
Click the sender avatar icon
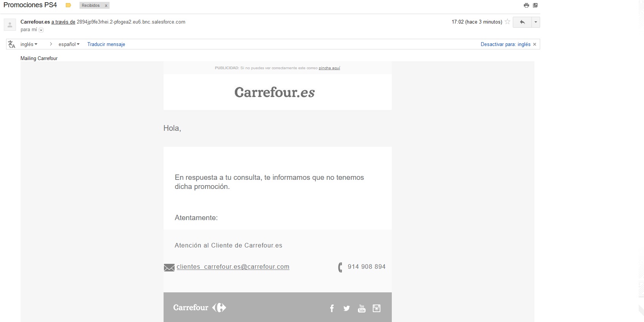[x=10, y=25]
